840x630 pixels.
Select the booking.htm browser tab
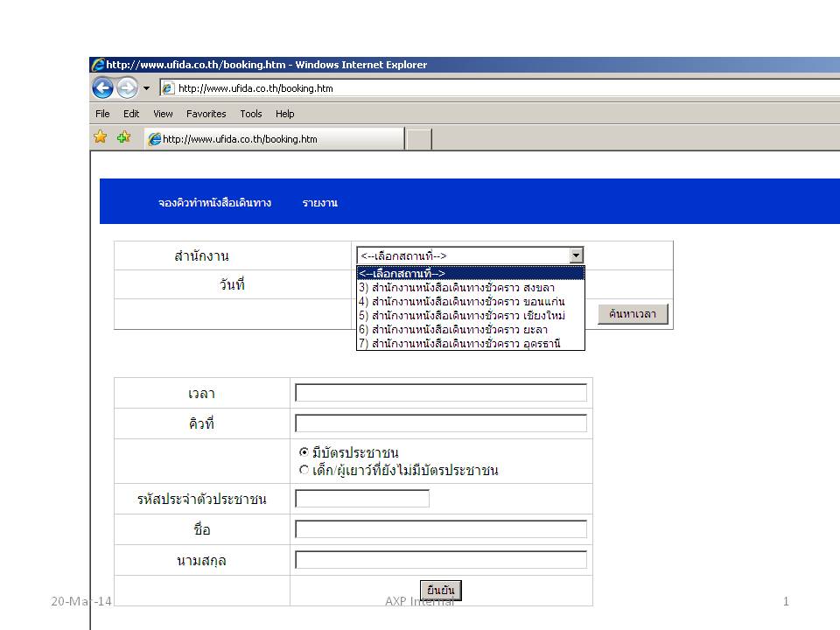pyautogui.click(x=274, y=139)
